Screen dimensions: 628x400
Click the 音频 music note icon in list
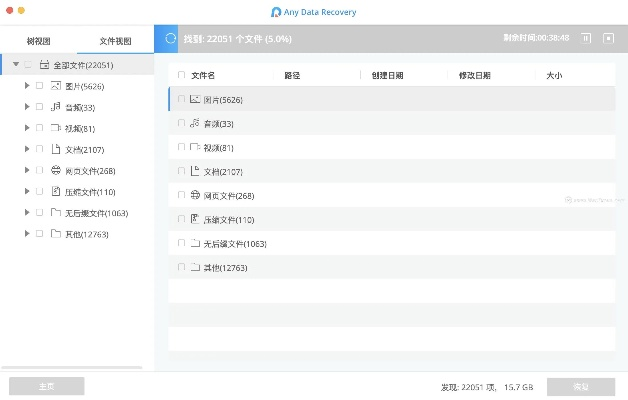point(195,123)
